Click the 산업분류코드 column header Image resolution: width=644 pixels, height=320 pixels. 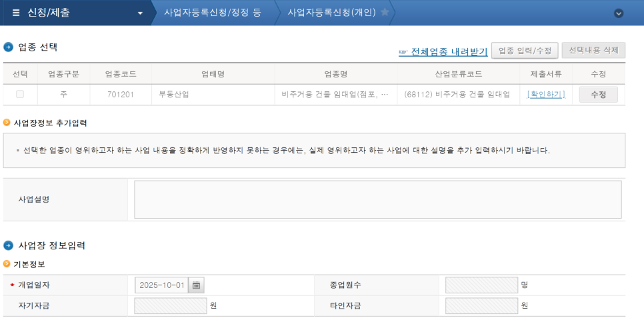459,74
